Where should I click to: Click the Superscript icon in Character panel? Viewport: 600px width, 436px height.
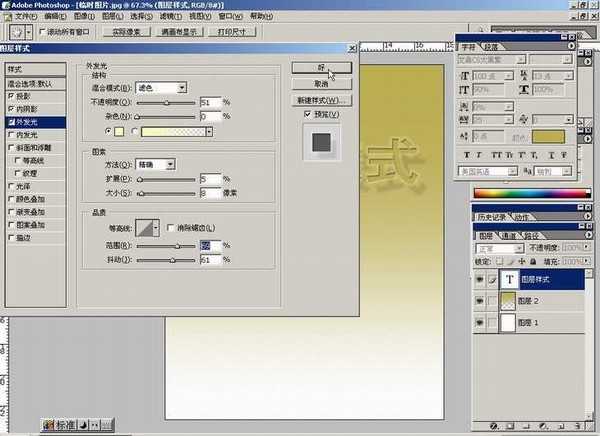point(522,155)
